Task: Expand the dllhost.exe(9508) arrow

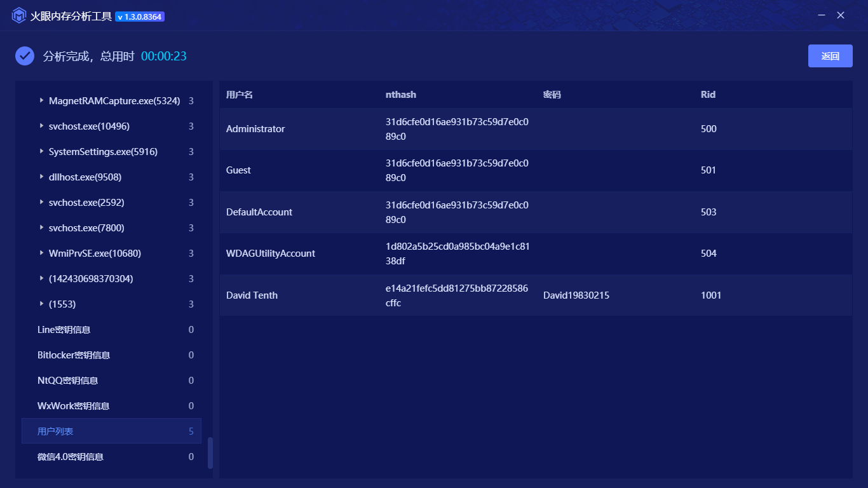Action: (x=42, y=177)
